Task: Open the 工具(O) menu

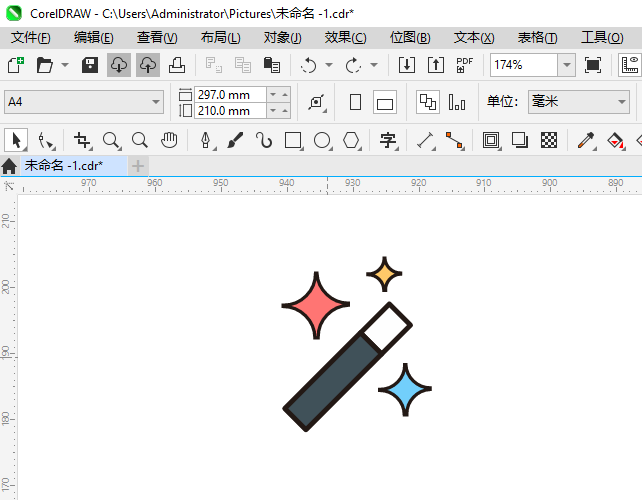Action: (x=602, y=38)
